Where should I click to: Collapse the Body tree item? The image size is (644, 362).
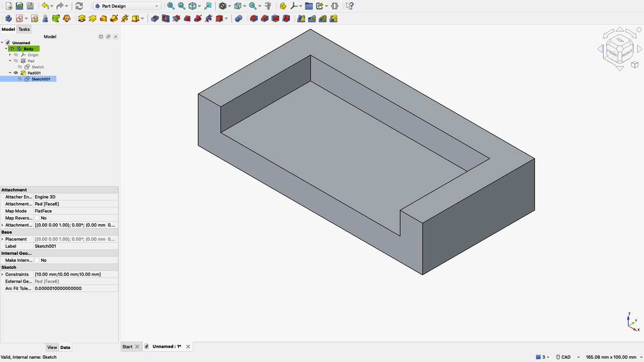pyautogui.click(x=5, y=48)
